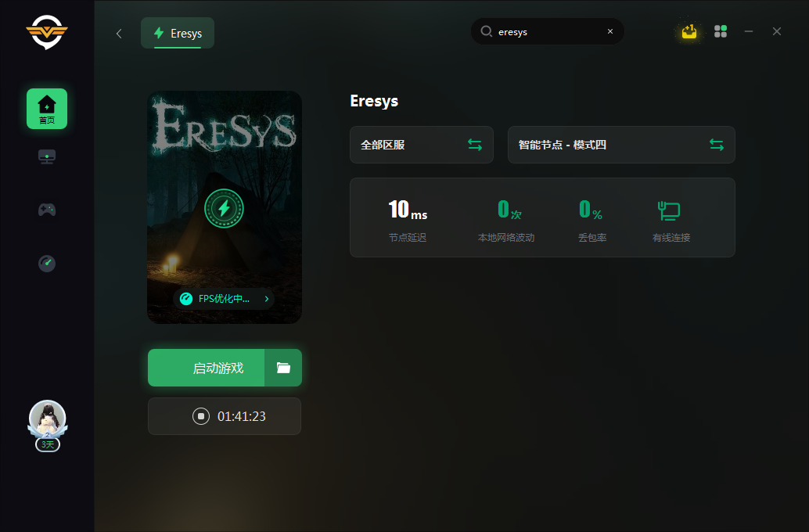Open the gamepad games section in sidebar
This screenshot has width=809, height=532.
coord(47,210)
